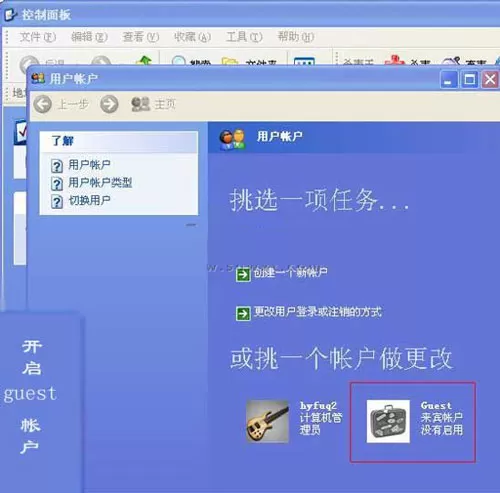Select the hyfuq2 guitar account picture
This screenshot has height=493, width=500.
pos(267,421)
